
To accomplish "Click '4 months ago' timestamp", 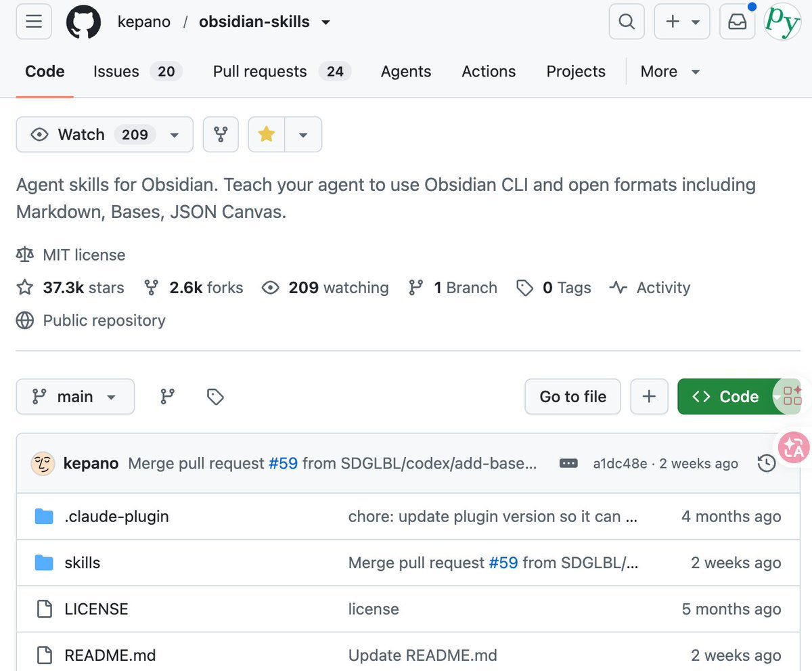I will (731, 517).
